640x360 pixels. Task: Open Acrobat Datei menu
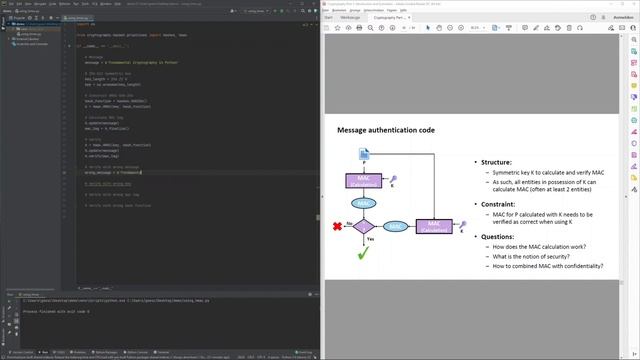(x=325, y=10)
